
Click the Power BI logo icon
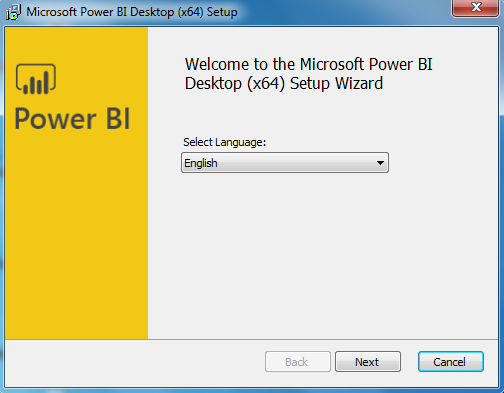coord(36,79)
